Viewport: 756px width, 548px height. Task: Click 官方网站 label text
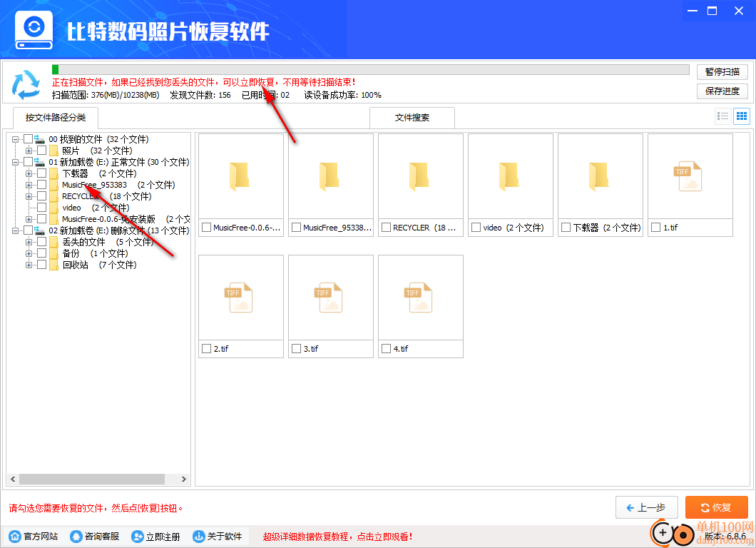tap(41, 537)
